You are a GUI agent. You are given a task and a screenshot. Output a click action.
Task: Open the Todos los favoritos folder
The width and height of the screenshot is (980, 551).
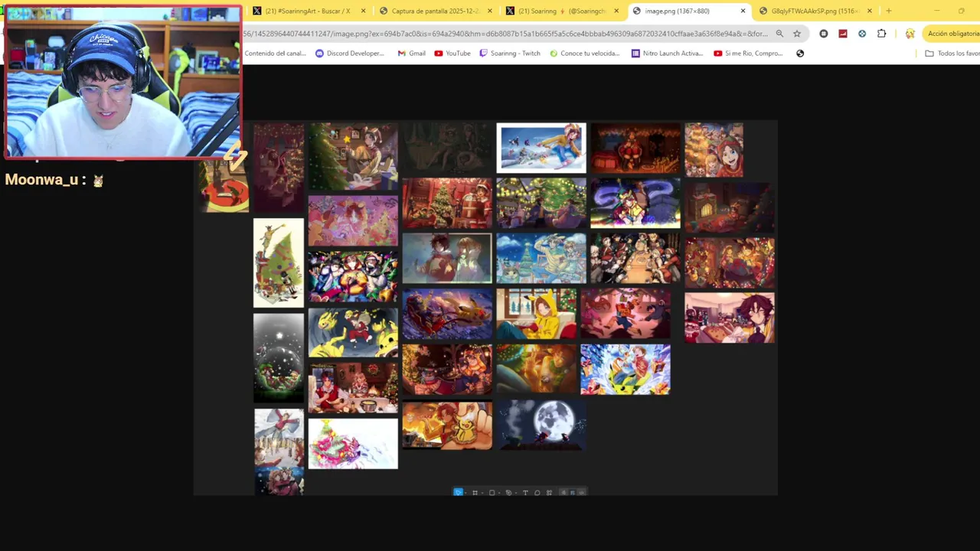952,54
